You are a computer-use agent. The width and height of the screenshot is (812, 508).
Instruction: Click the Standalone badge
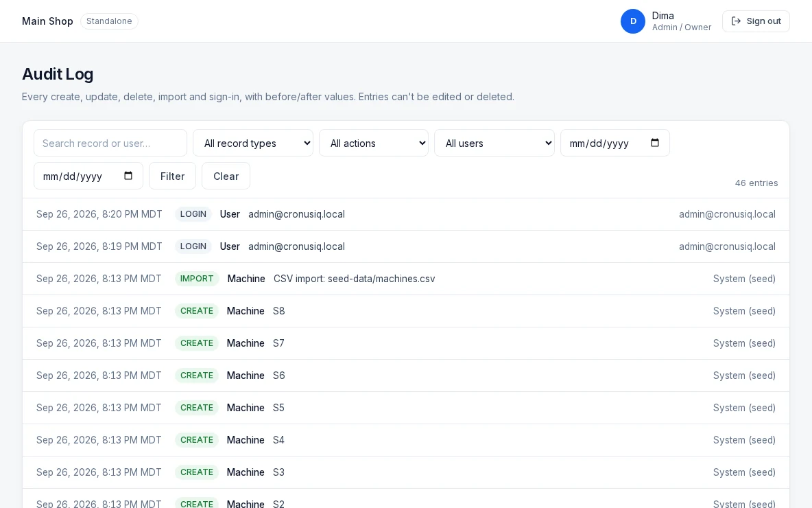tap(109, 21)
